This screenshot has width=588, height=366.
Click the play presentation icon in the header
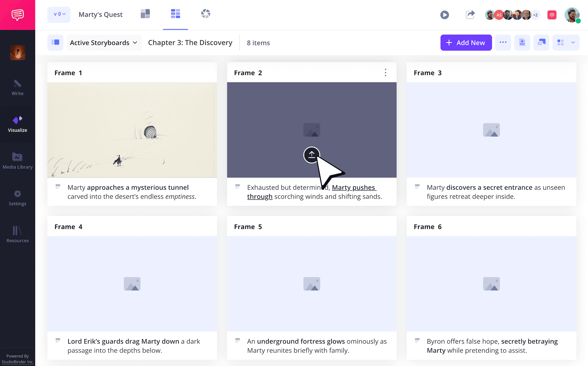(445, 15)
